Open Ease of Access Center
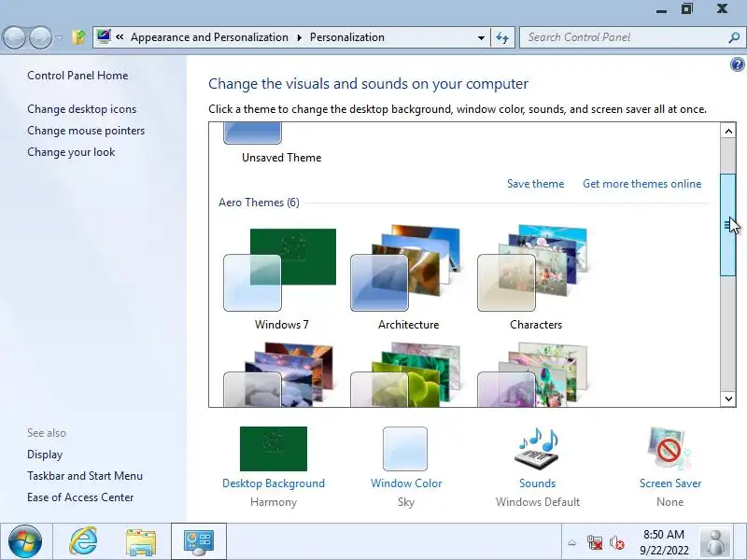The height and width of the screenshot is (560, 747). 80,497
